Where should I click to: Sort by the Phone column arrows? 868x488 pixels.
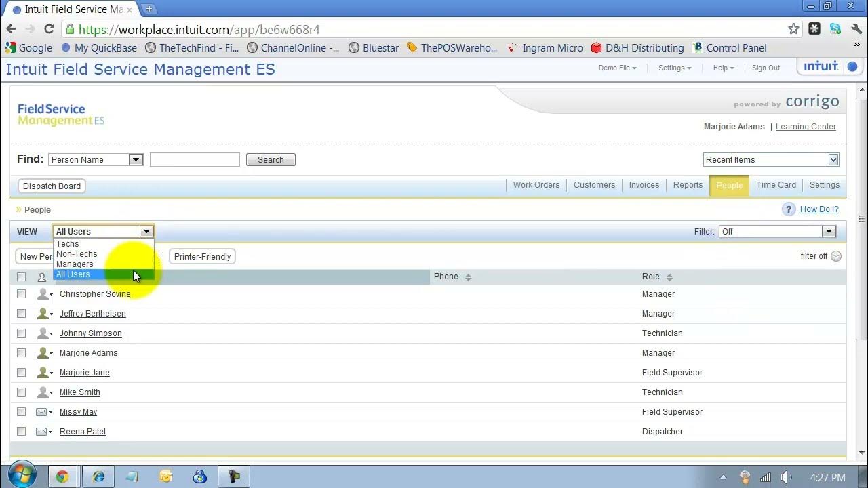(x=468, y=277)
